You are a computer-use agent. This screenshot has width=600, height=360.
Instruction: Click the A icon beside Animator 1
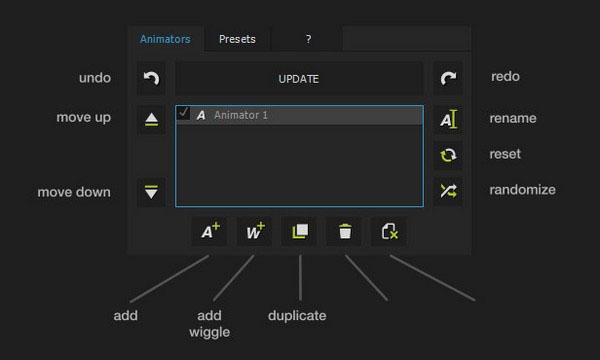point(201,115)
